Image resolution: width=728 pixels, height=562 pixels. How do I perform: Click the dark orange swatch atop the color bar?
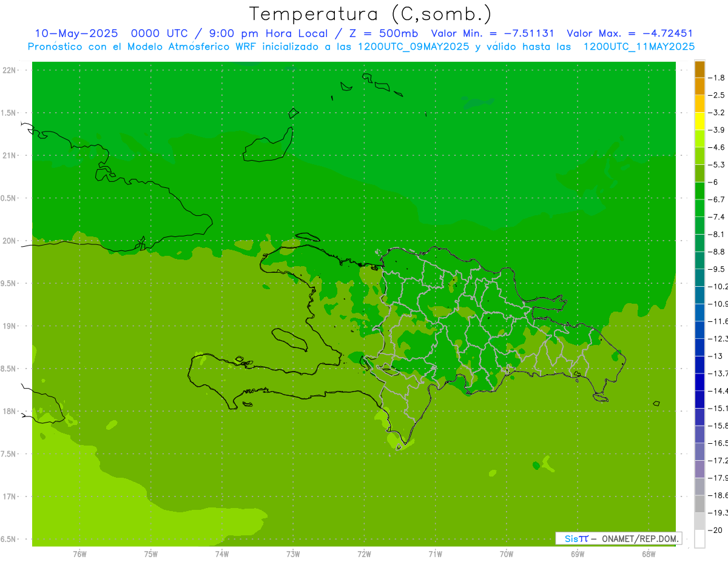[699, 70]
